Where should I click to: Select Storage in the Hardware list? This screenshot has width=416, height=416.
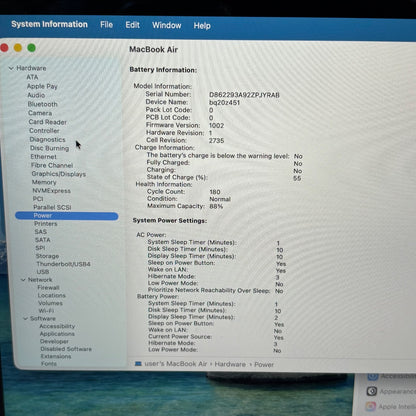click(x=47, y=256)
